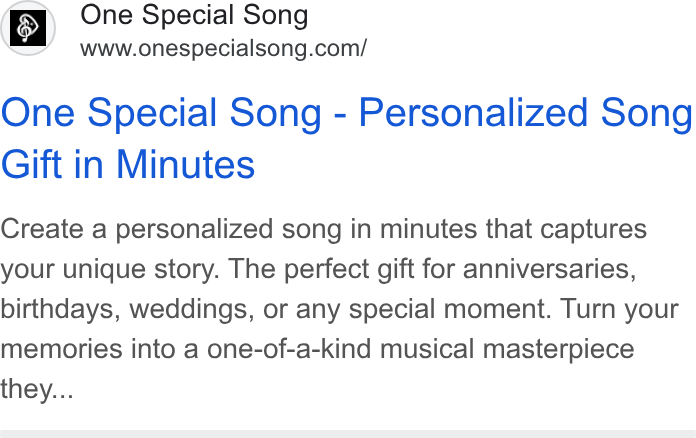Click 'anniversaries' in the description text
Screen dimensions: 696x438
tap(550, 269)
